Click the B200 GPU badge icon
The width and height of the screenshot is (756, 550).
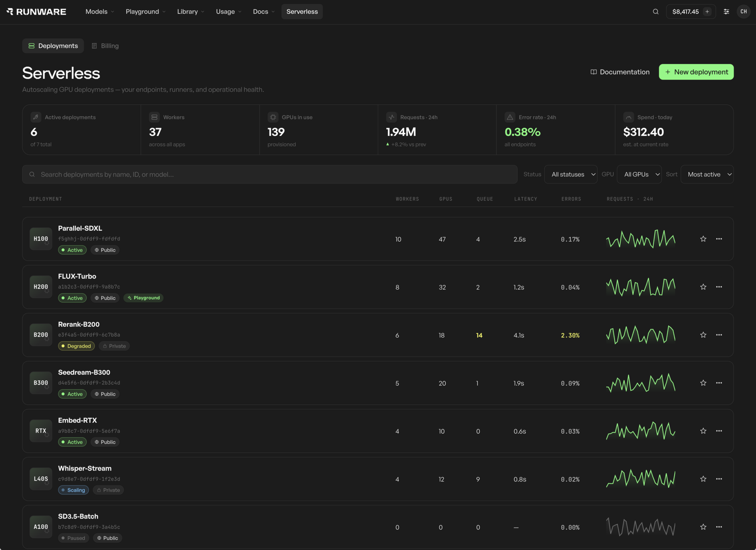coord(41,335)
